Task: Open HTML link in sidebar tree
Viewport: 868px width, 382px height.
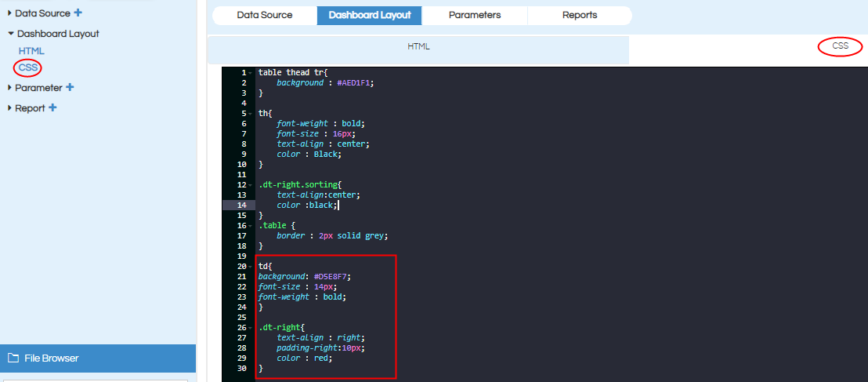Action: point(31,51)
